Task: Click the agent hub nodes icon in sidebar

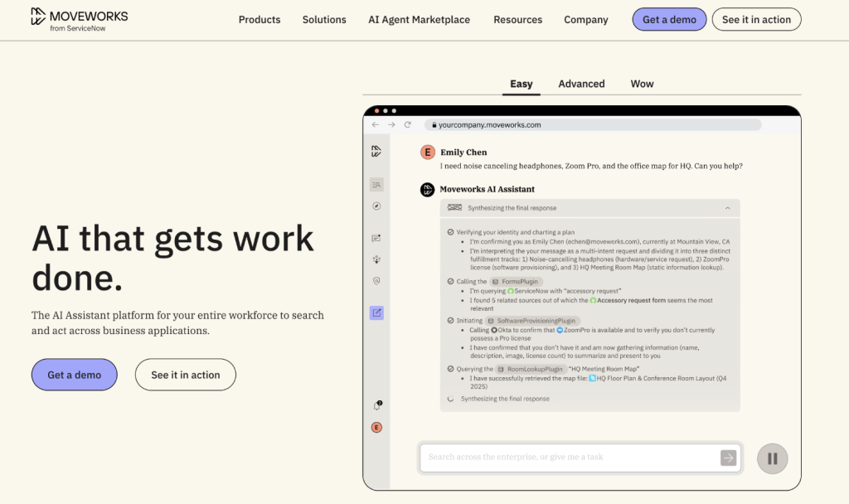Action: tap(376, 259)
